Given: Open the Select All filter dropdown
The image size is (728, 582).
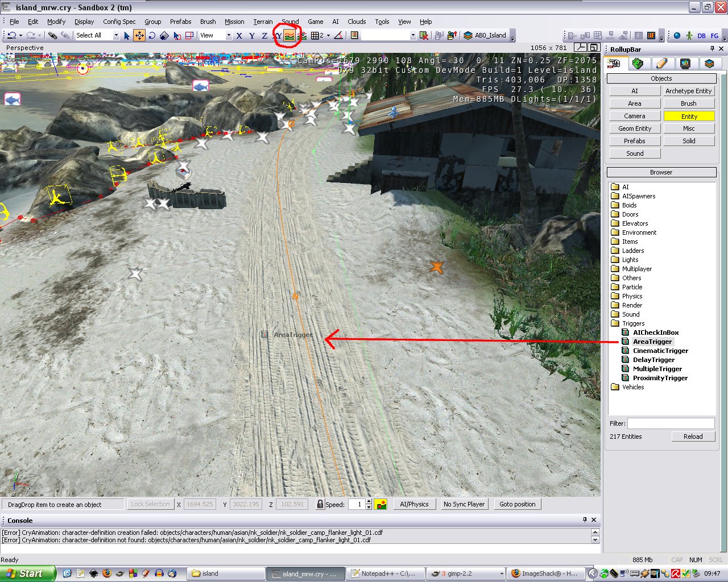Looking at the screenshot, I should coord(116,35).
